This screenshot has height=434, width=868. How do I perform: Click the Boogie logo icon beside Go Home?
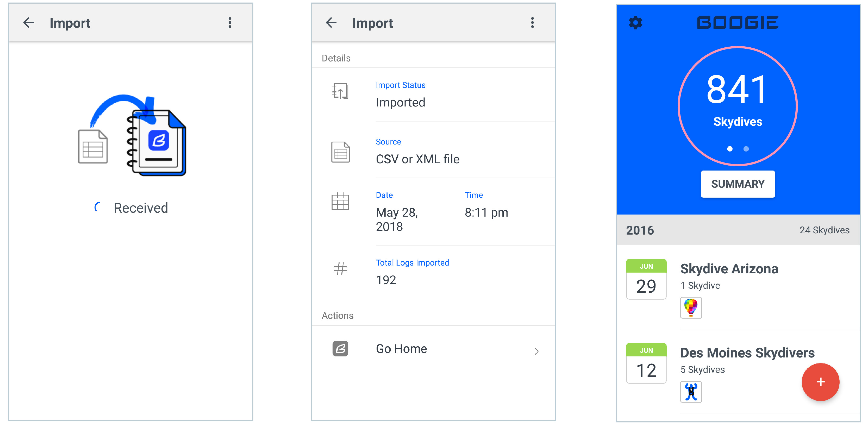[x=340, y=348]
